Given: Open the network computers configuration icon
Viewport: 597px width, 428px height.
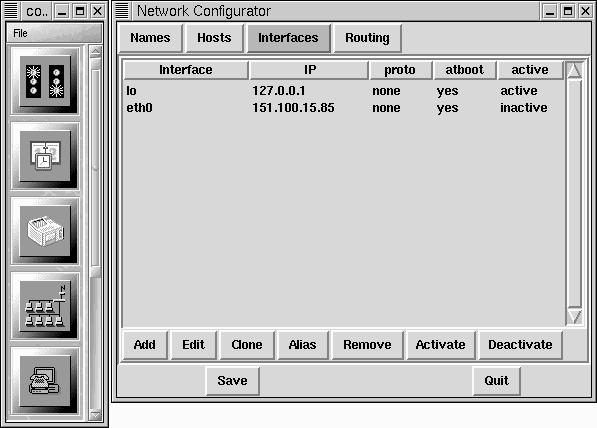Looking at the screenshot, I should pos(45,306).
